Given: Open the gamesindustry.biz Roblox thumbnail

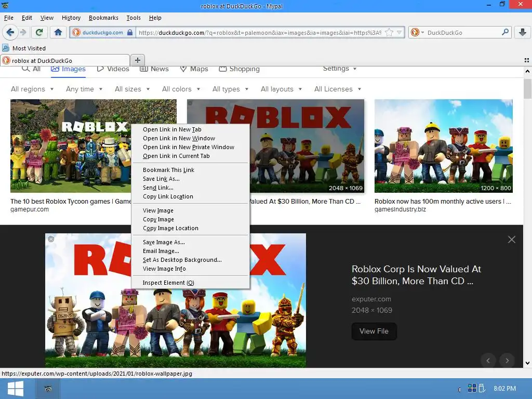Looking at the screenshot, I should (x=444, y=146).
